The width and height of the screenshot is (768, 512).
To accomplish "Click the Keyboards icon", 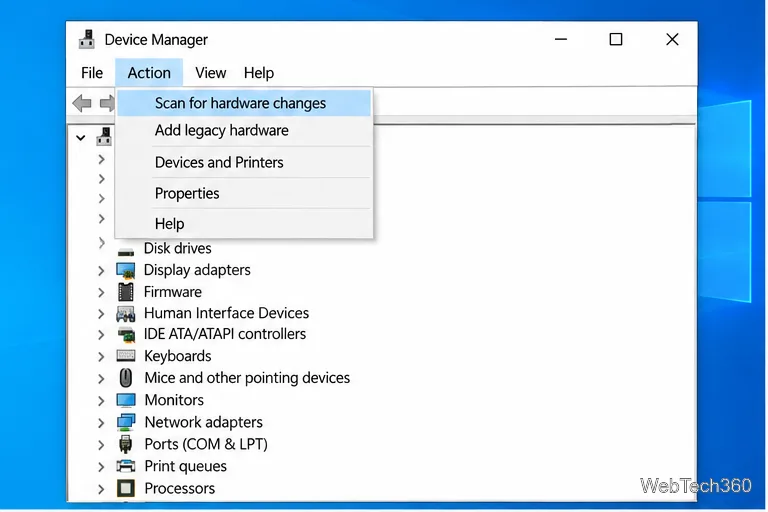I will pyautogui.click(x=126, y=356).
